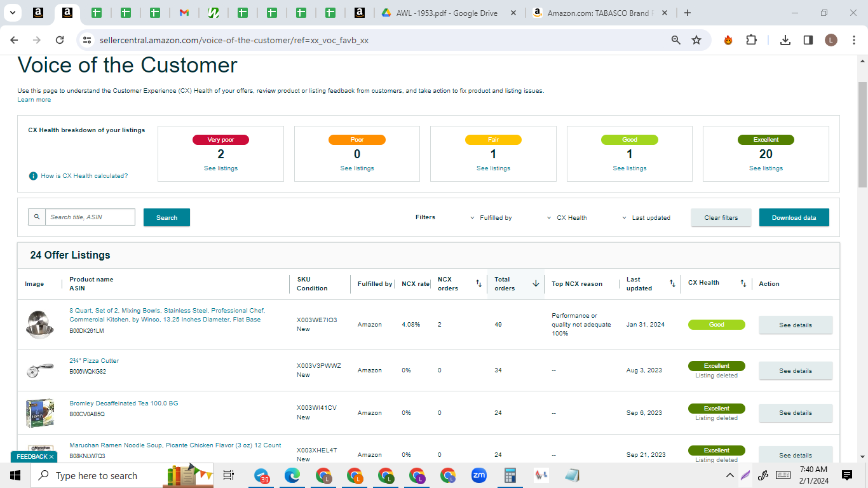
Task: Click the magnifier icon in the listing search box
Action: tap(37, 217)
